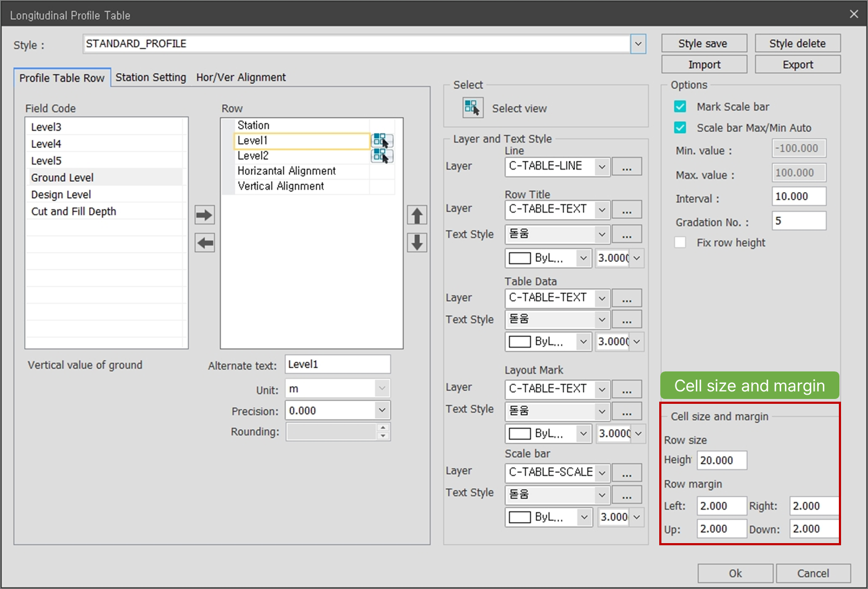Toggle Scale bar Max/Min Auto checkbox
Image resolution: width=868 pixels, height=589 pixels.
click(x=680, y=127)
